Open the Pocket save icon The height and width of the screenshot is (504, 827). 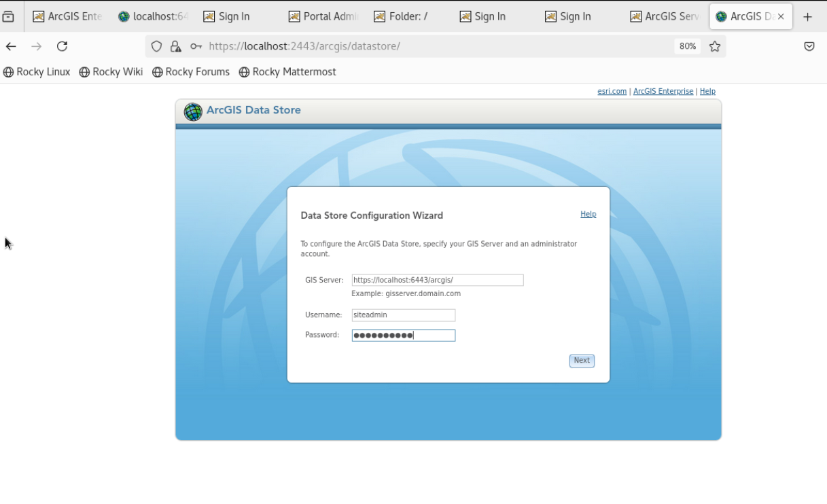(x=809, y=46)
